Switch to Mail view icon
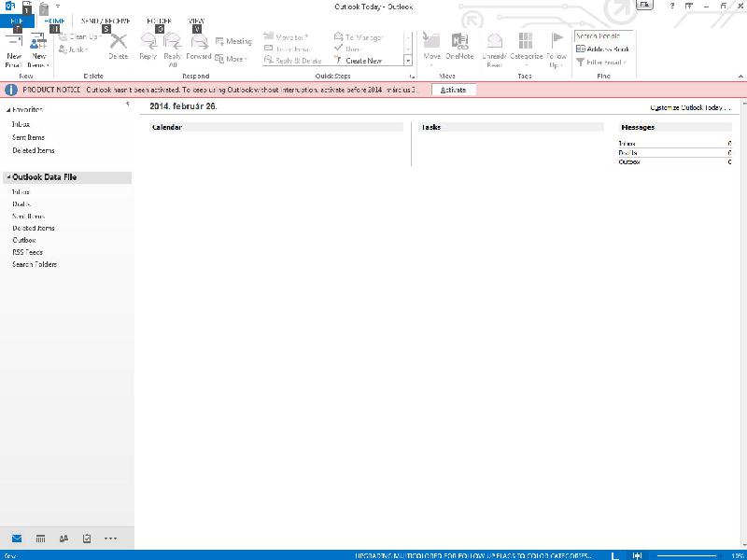The image size is (747, 560). pyautogui.click(x=17, y=539)
